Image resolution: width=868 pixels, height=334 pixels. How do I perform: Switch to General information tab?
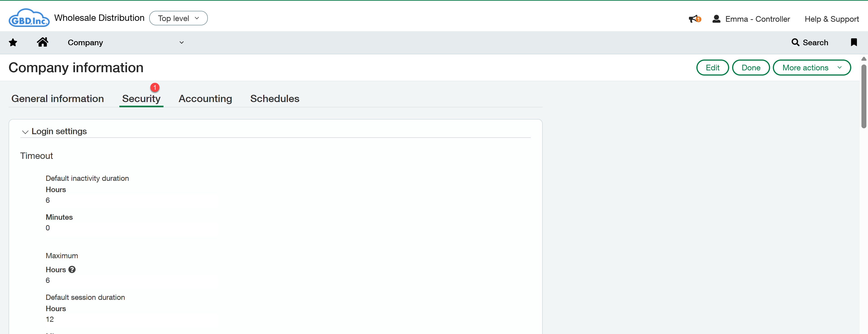coord(58,98)
